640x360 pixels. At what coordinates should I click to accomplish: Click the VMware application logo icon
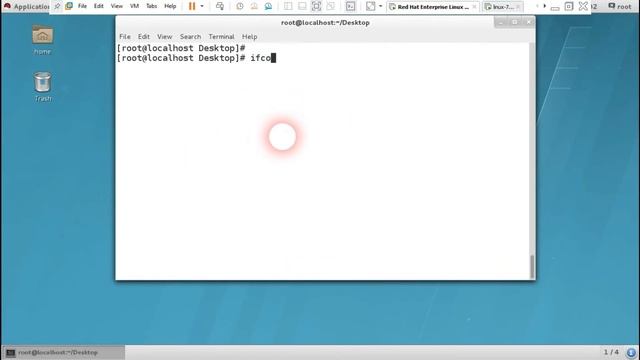pyautogui.click(x=69, y=6)
